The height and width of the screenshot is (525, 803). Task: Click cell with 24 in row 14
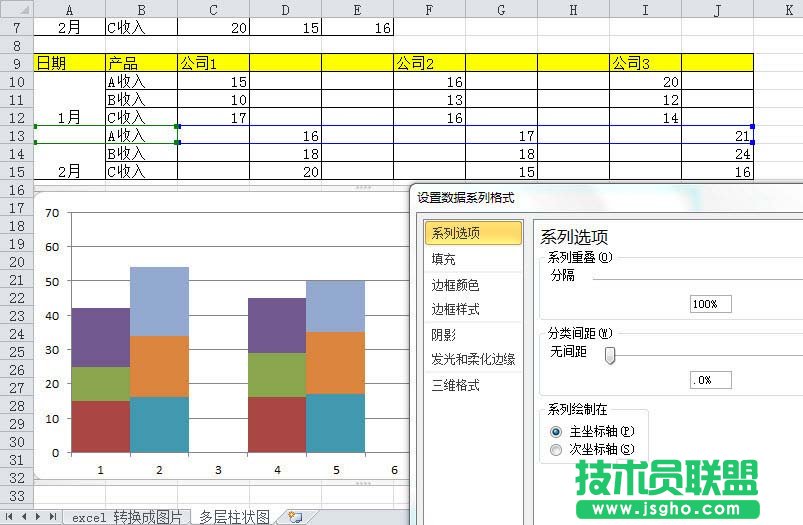[x=717, y=153]
